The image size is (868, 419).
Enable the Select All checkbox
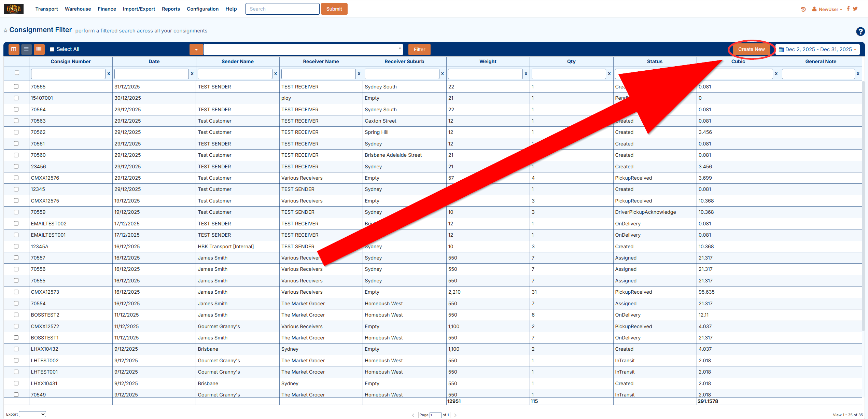(x=52, y=50)
